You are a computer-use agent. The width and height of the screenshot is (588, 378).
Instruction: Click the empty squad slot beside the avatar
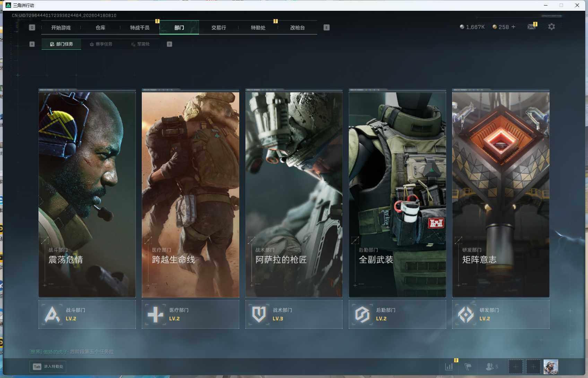tap(533, 367)
